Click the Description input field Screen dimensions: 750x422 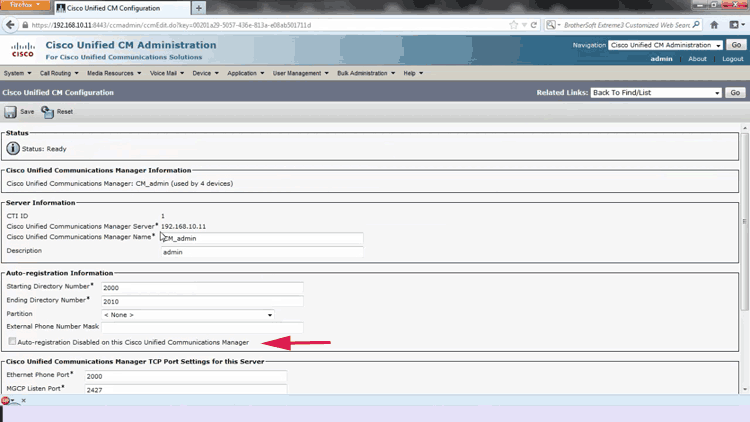coord(262,252)
